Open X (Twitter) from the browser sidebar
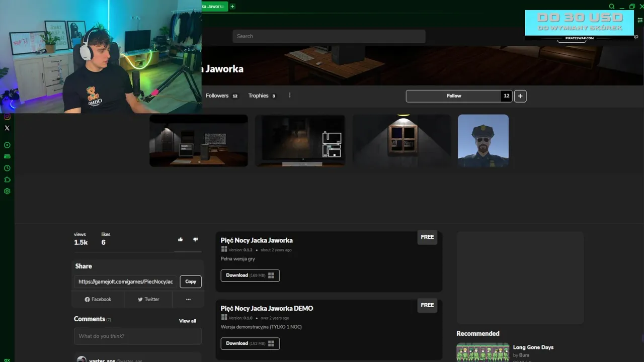644x362 pixels. [7, 128]
